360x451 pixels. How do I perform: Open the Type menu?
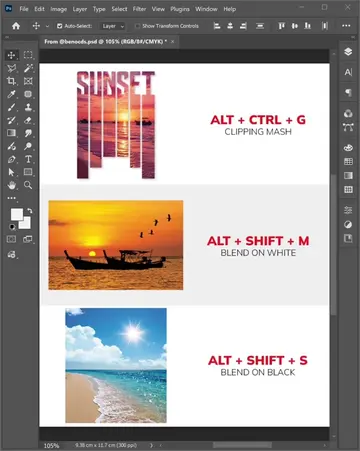pos(99,9)
